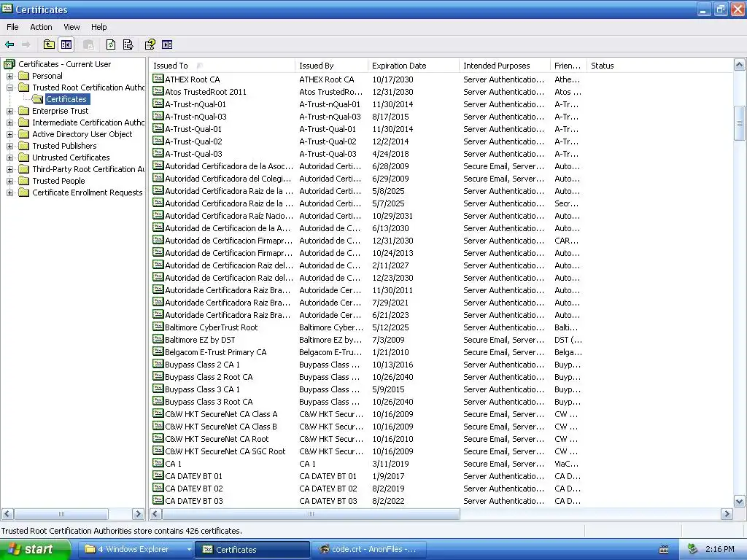Open the Action menu
This screenshot has height=560, width=747.
41,27
